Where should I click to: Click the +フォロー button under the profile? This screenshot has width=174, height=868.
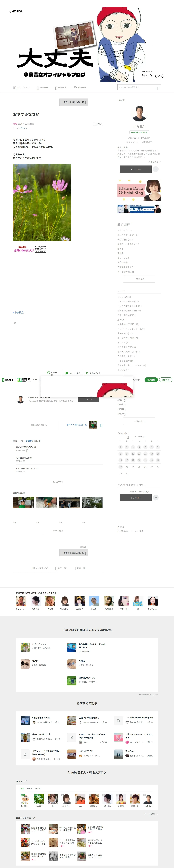135,169
